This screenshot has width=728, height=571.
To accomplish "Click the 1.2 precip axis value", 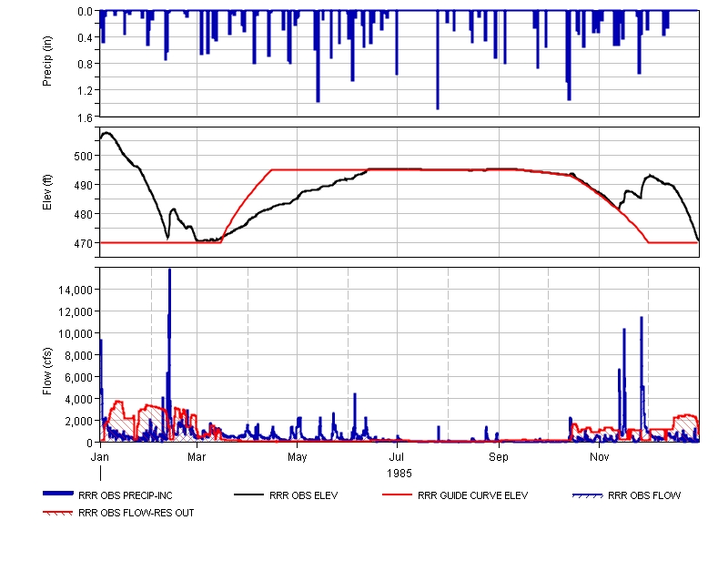I will pos(85,90).
